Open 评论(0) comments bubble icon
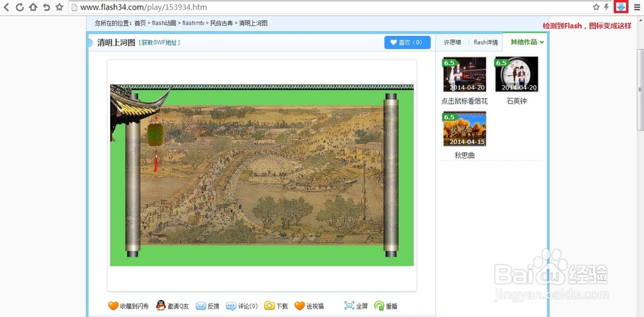The height and width of the screenshot is (317, 644). point(231,306)
